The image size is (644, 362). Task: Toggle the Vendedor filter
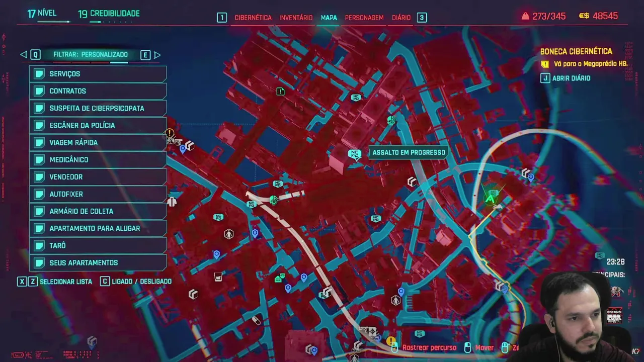[98, 177]
